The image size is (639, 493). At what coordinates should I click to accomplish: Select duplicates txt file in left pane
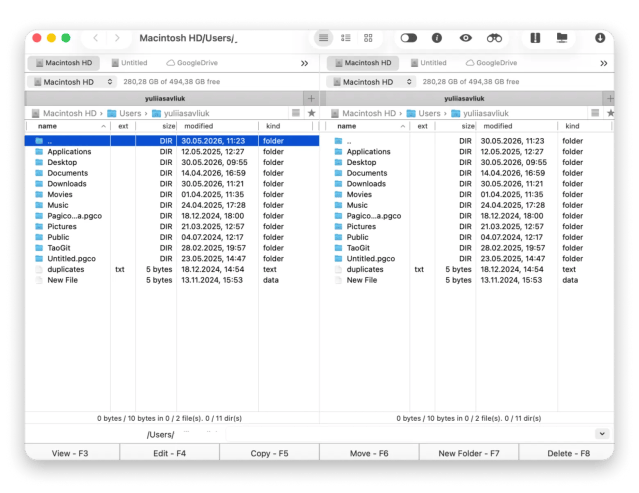point(172,269)
